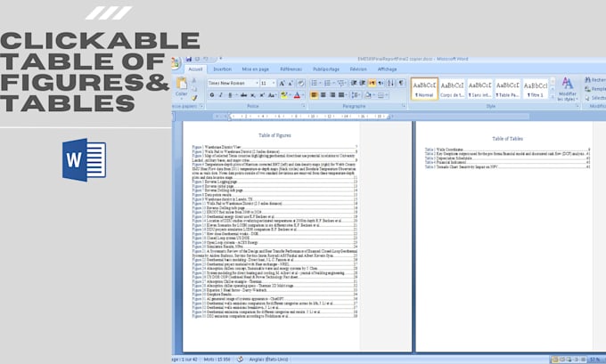Activate the Format Painter brush
This screenshot has width=606, height=364.
(x=194, y=98)
